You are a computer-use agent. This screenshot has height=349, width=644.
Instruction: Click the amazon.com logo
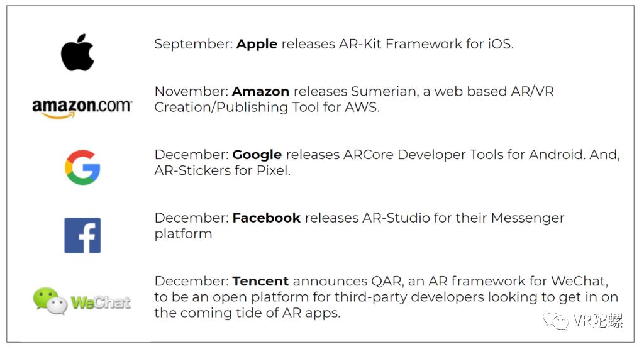coord(82,109)
